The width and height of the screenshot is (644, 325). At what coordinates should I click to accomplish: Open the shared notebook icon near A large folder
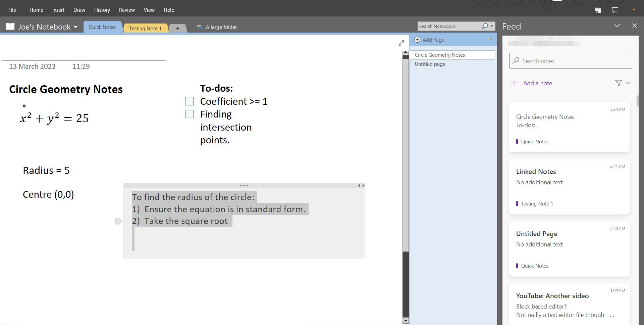(x=200, y=27)
